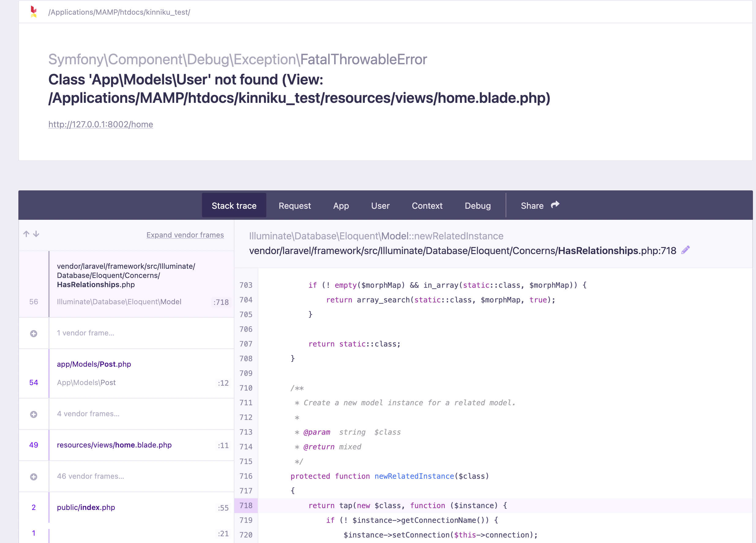Expand the 4 vendor frames plus icon
Screen dimensions: 756x543
tap(34, 414)
